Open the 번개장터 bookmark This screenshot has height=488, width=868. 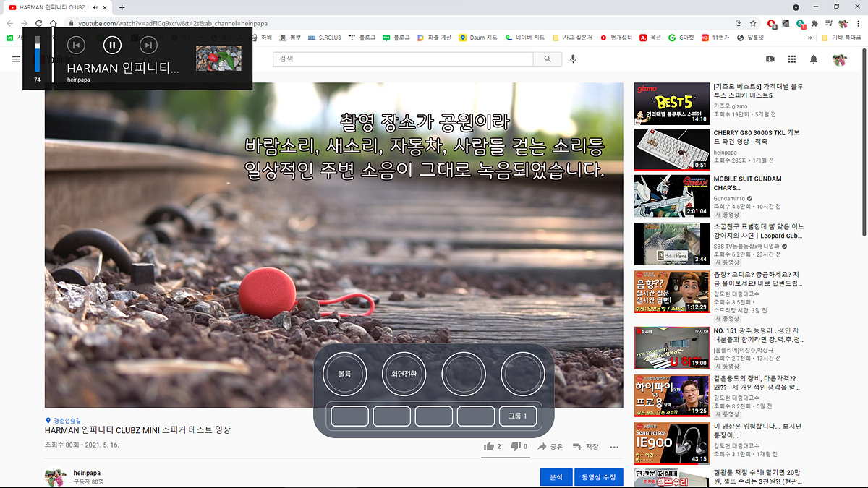click(x=616, y=37)
